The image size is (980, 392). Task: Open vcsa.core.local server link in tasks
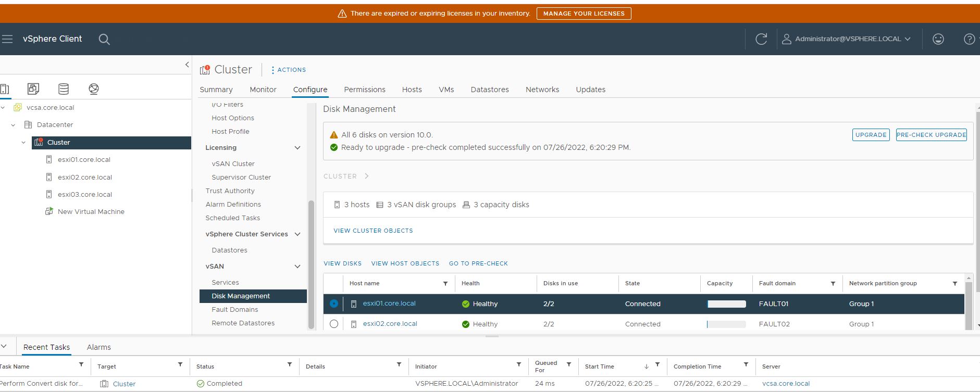[786, 384]
